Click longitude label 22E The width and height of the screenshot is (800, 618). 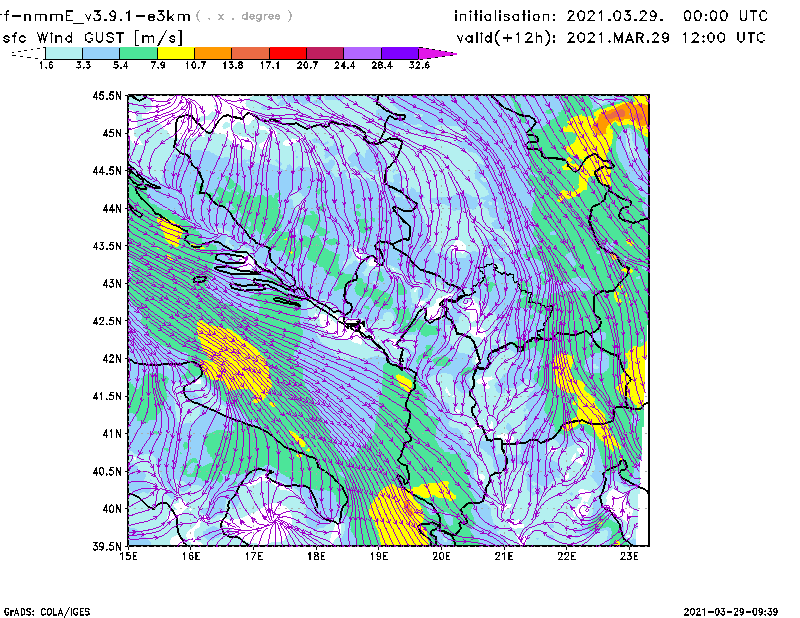567,556
